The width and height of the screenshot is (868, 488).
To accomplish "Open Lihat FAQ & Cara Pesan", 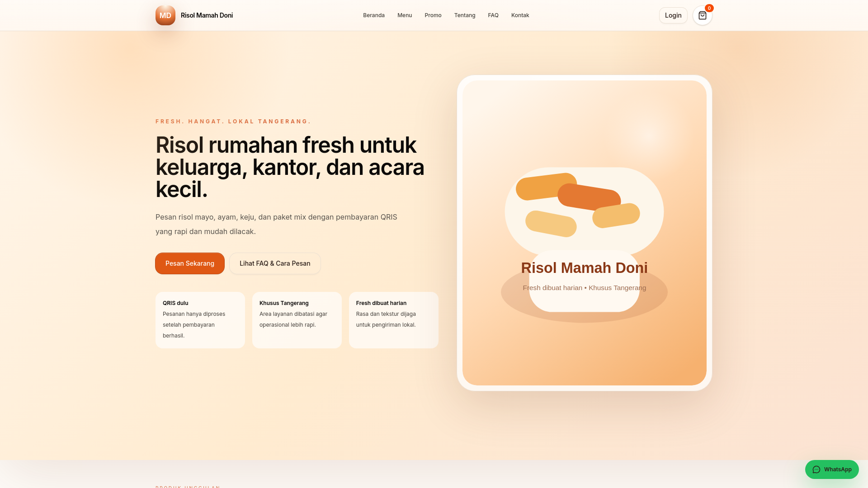I will (x=275, y=263).
